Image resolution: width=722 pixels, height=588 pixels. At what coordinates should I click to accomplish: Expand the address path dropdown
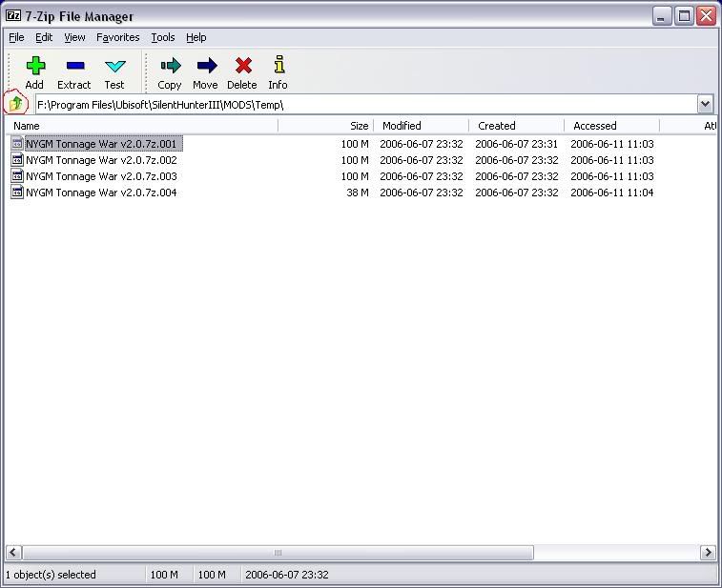(x=705, y=104)
